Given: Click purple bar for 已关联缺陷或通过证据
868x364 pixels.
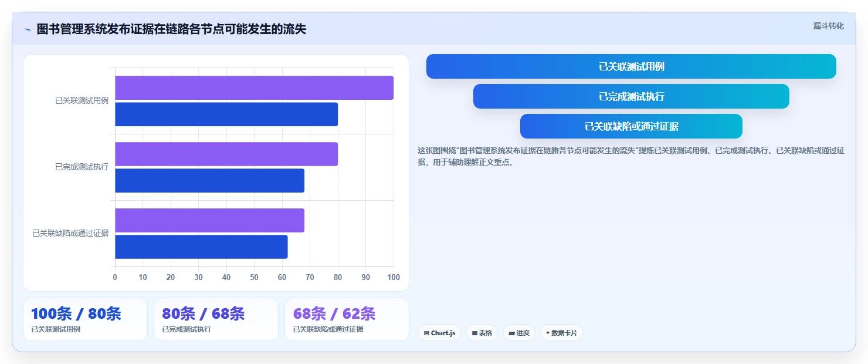Looking at the screenshot, I should click(x=209, y=220).
